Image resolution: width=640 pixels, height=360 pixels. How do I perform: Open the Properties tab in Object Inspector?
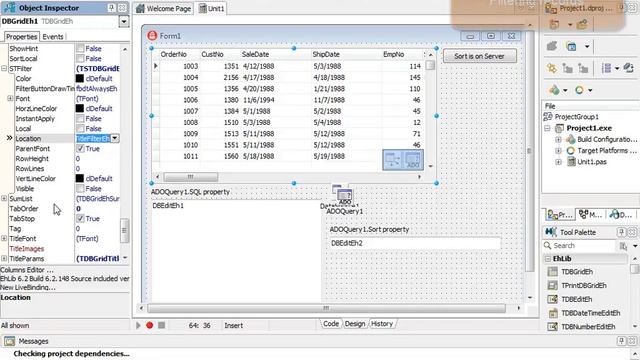point(22,37)
